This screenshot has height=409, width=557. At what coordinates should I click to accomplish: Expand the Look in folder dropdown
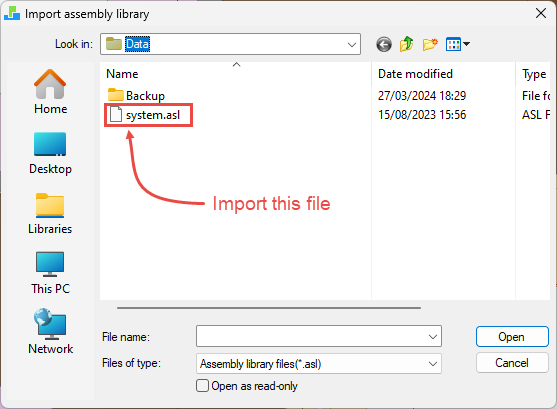(x=352, y=44)
